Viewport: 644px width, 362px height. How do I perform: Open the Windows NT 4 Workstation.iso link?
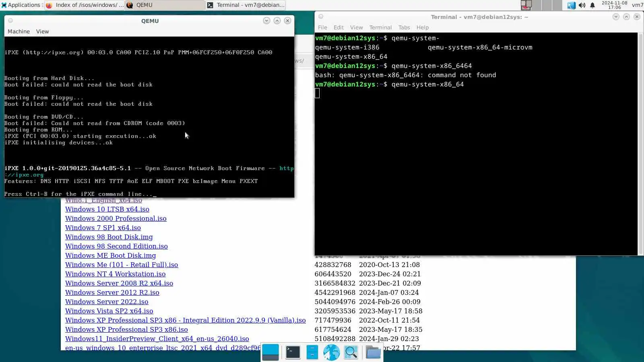pos(116,274)
